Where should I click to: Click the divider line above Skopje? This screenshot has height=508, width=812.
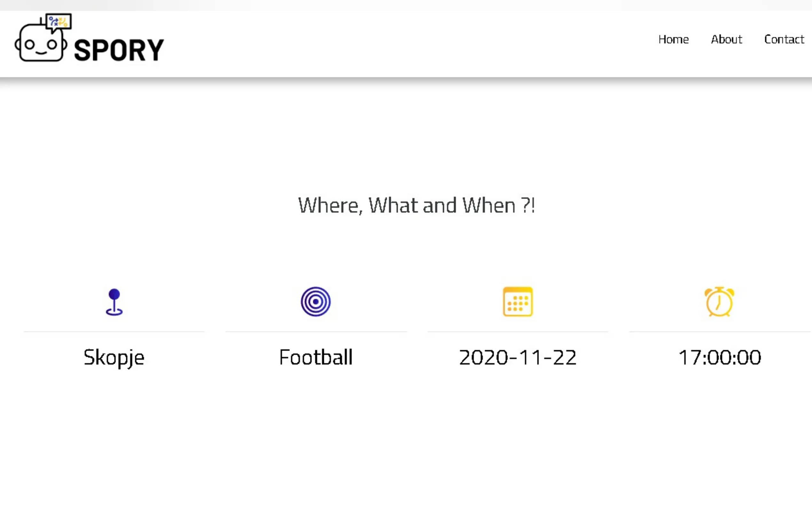[114, 332]
